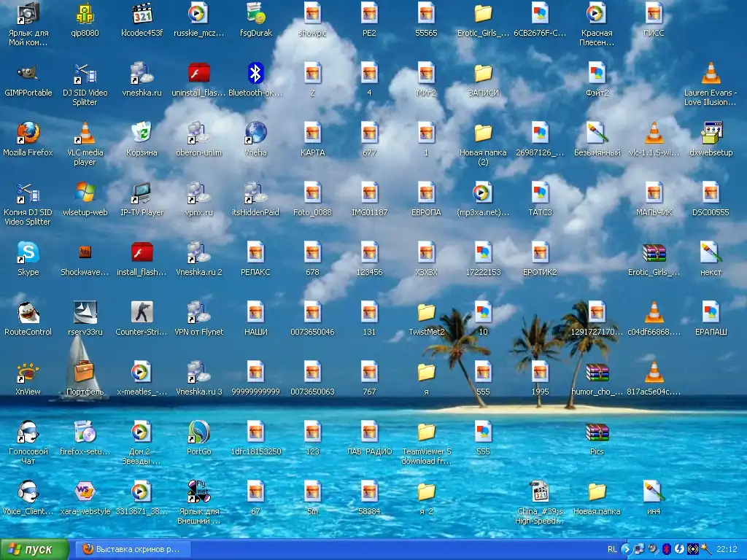Open the XnView application icon
This screenshot has width=747, height=560.
(28, 373)
